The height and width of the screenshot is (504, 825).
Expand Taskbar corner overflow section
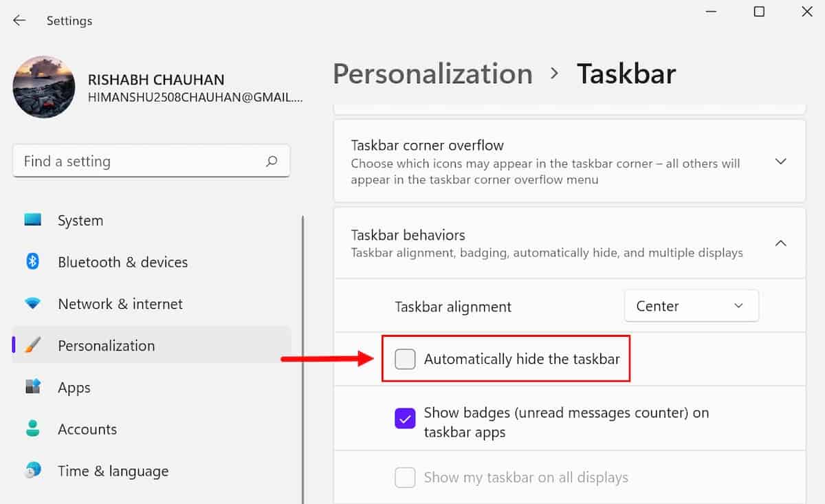click(x=780, y=161)
